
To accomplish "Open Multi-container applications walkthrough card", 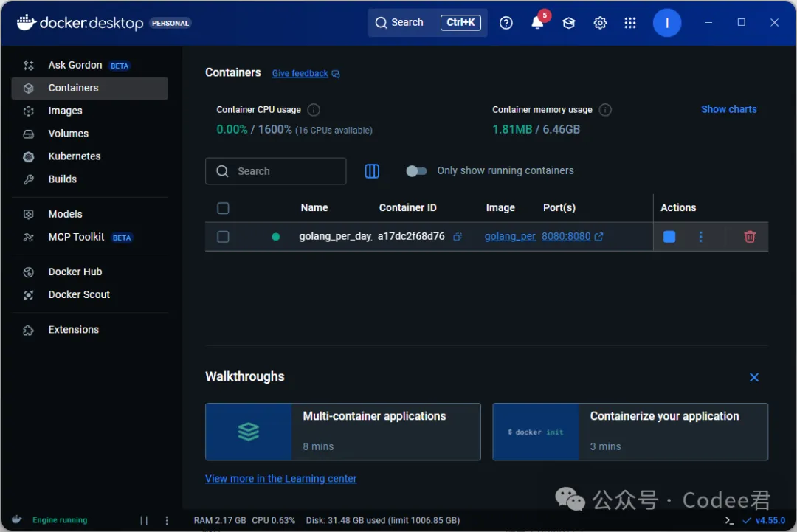I will tap(342, 432).
